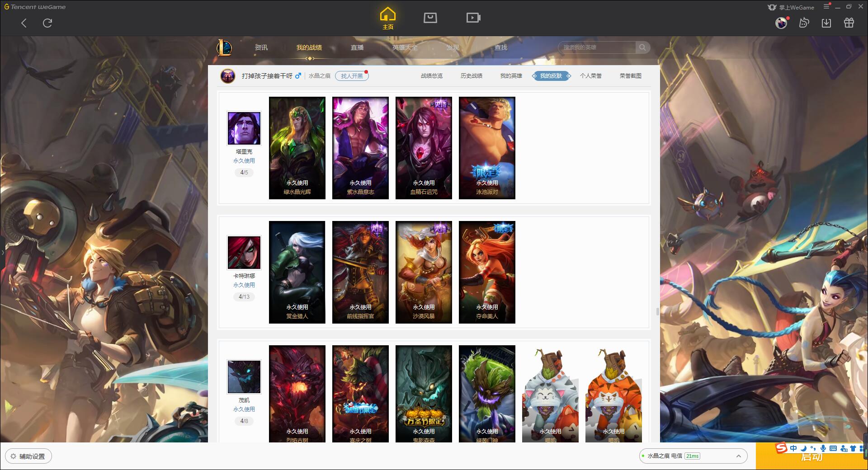The image size is (868, 470).
Task: Expand the left edge sidebar arrow
Action: [x=2, y=252]
